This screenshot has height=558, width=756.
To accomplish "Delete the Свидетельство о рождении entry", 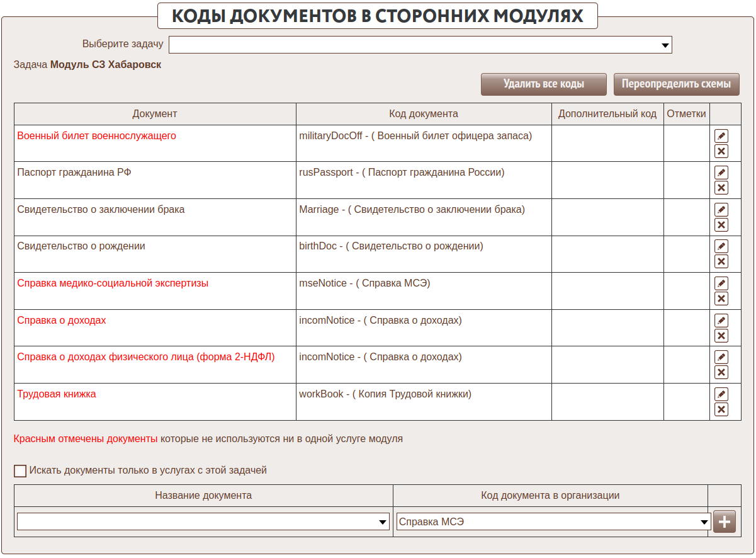I will [x=721, y=261].
